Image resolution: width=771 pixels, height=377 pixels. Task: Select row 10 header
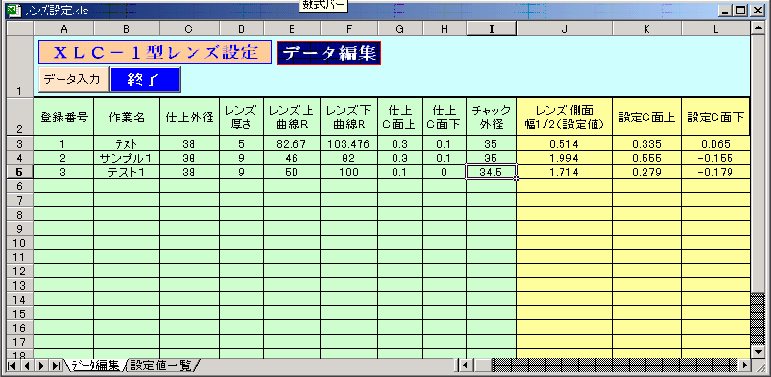[x=20, y=242]
